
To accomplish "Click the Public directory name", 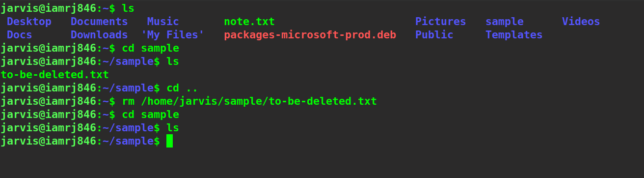I will (x=434, y=35).
